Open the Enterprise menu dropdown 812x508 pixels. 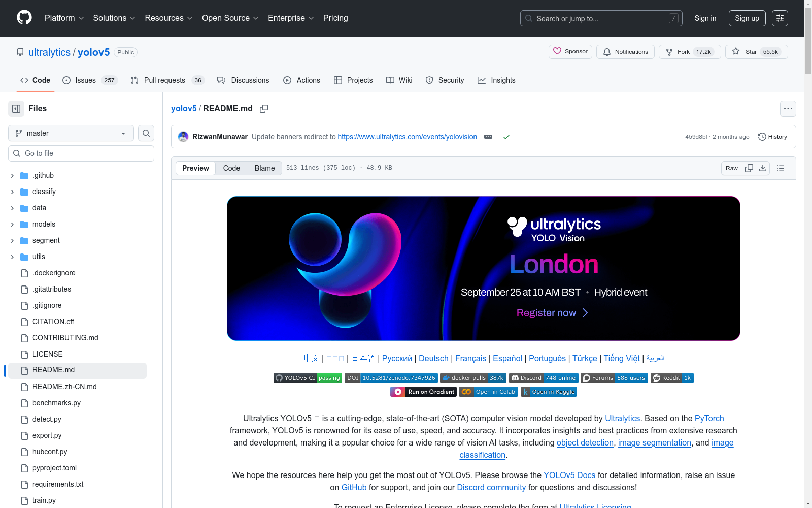coord(291,18)
